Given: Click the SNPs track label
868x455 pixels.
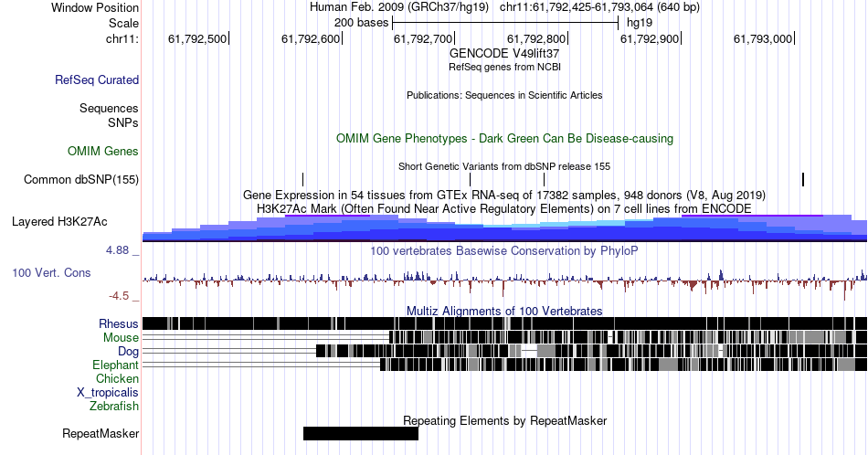Looking at the screenshot, I should pyautogui.click(x=123, y=122).
